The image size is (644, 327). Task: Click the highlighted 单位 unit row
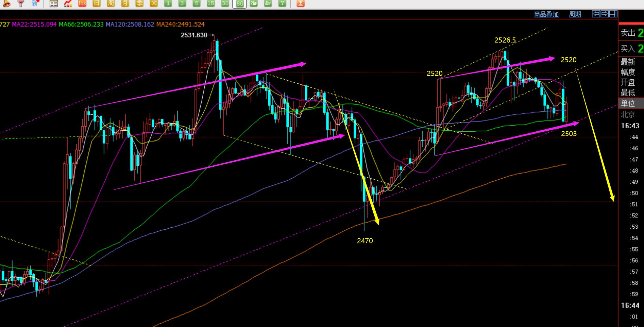(x=631, y=103)
